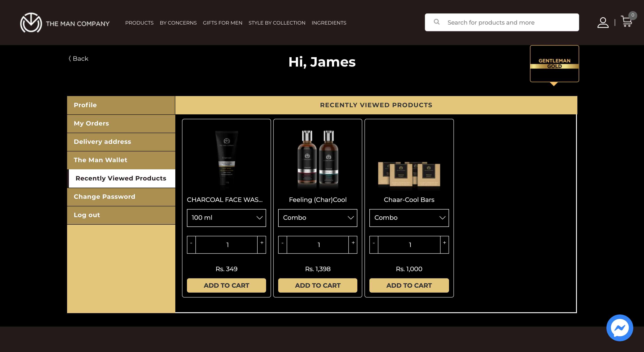The image size is (644, 352).
Task: Select the Profile sidebar tab
Action: (x=121, y=105)
